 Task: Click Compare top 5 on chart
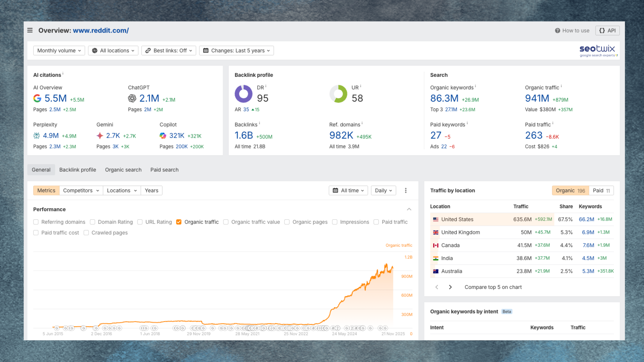(x=493, y=287)
